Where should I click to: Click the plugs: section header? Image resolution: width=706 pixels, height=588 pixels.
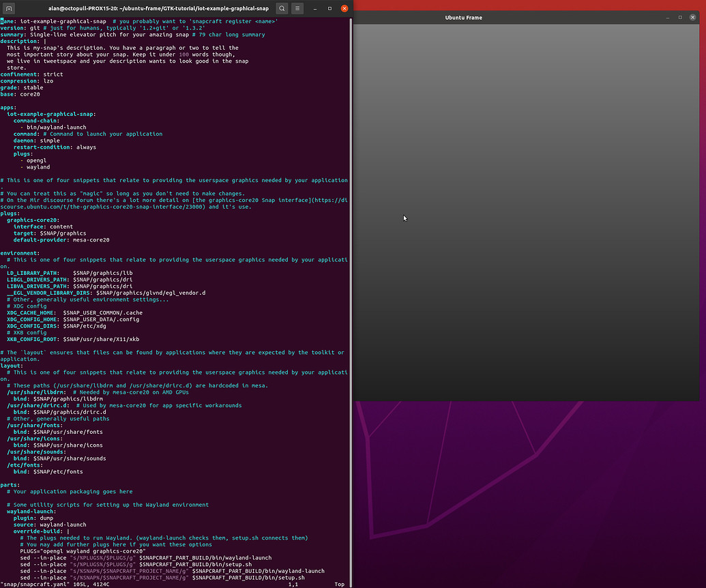pyautogui.click(x=10, y=213)
